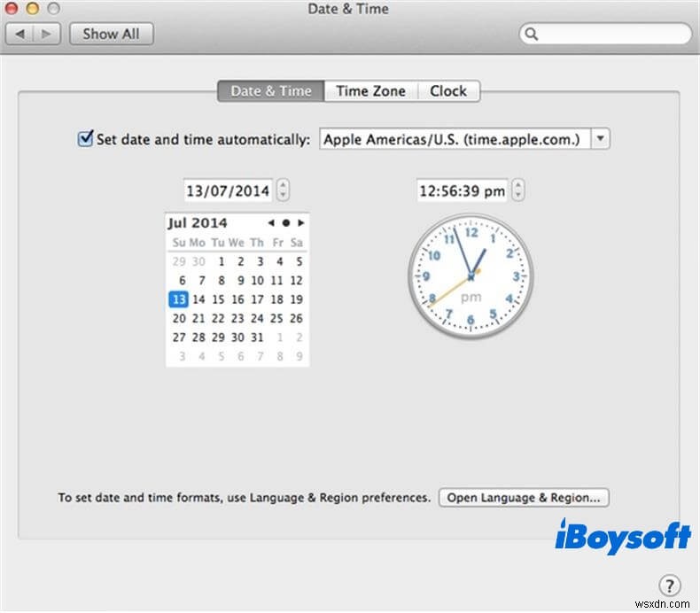Select July 17 in the calendar
700x613 pixels.
[x=257, y=299]
